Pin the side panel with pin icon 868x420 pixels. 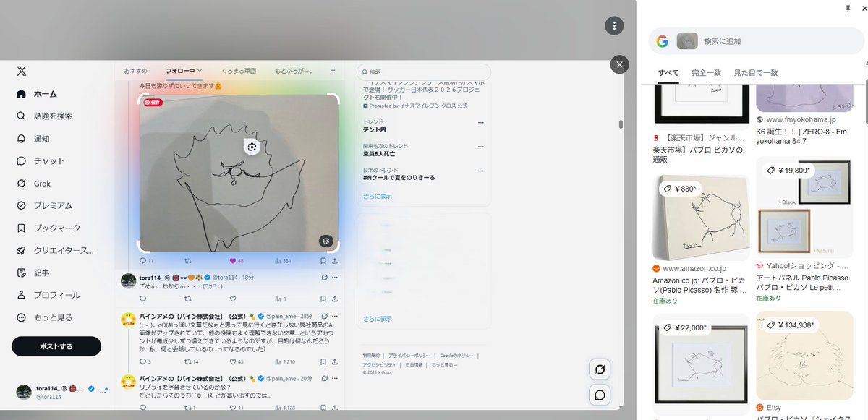pos(848,8)
